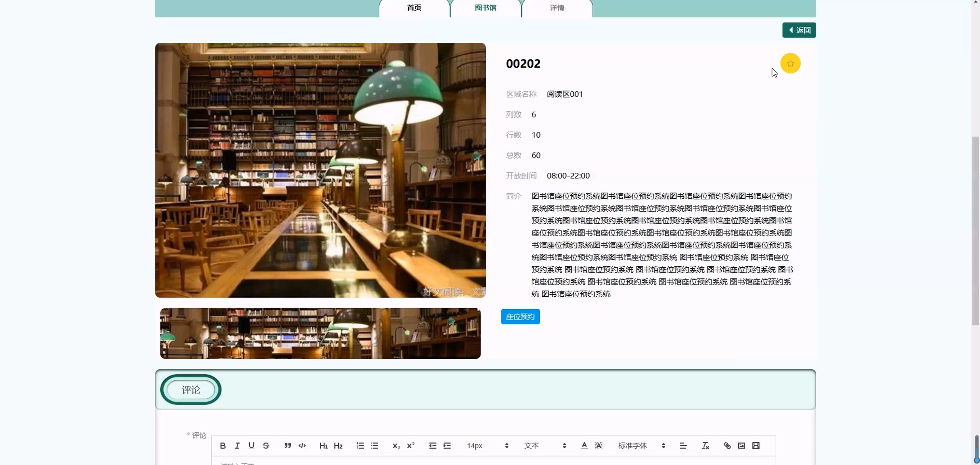This screenshot has height=465, width=980.
Task: Click the 座位预约 button
Action: click(x=520, y=317)
